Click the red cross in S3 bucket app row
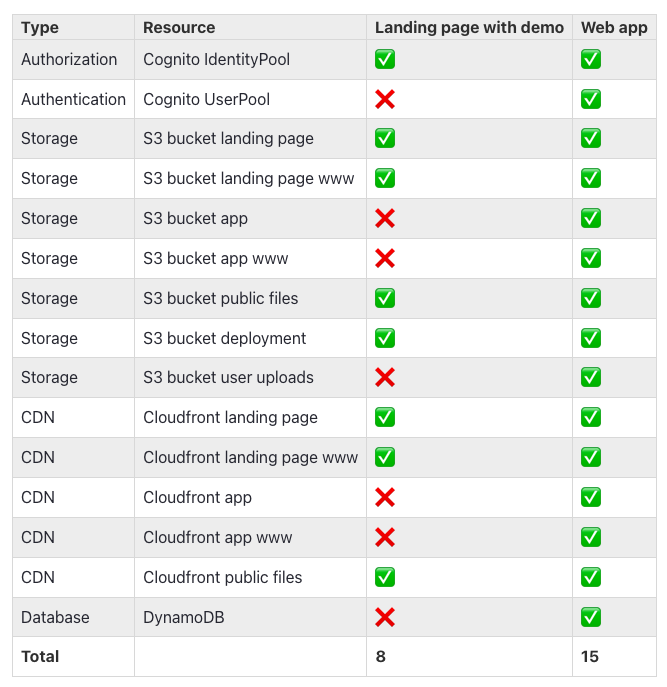 click(x=385, y=218)
